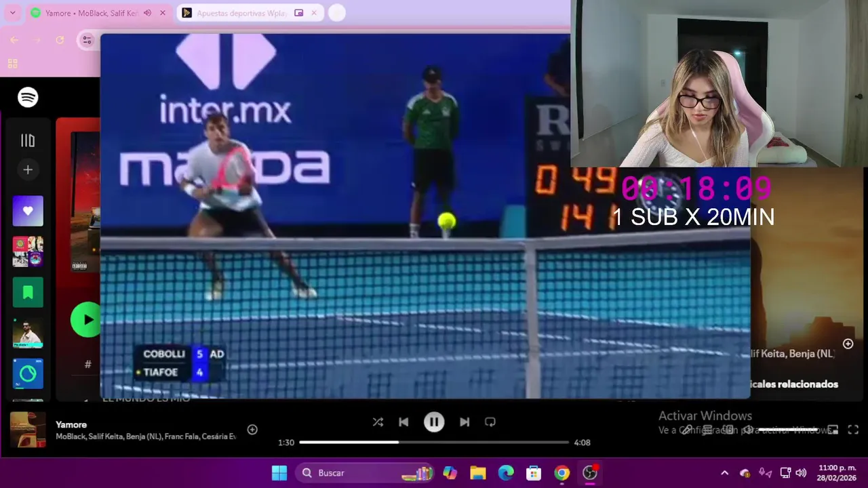This screenshot has height=488, width=868.
Task: Go forward in the browser
Action: 37,41
